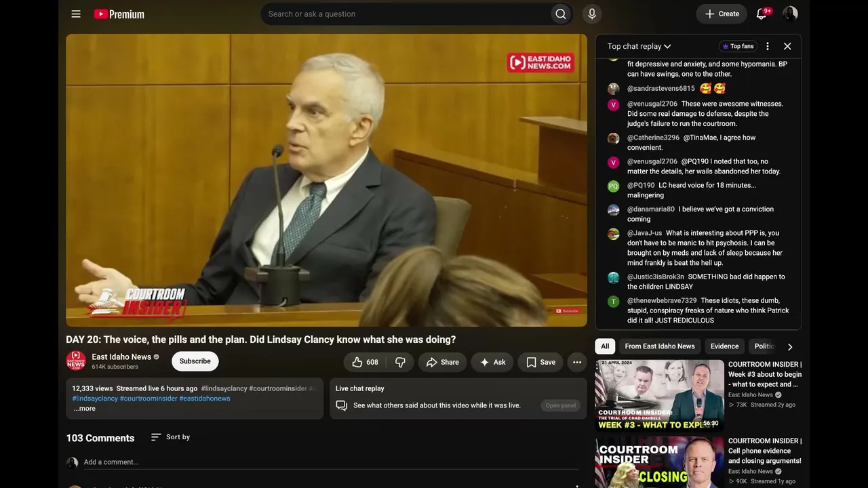868x488 pixels.
Task: Open Week #3 about to begin title
Action: [765, 374]
